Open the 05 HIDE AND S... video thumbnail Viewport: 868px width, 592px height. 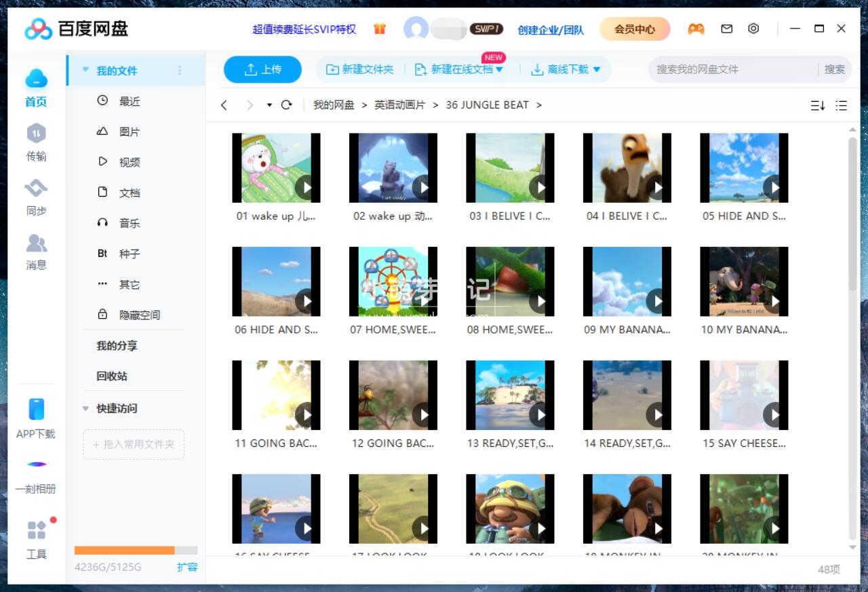click(x=744, y=168)
